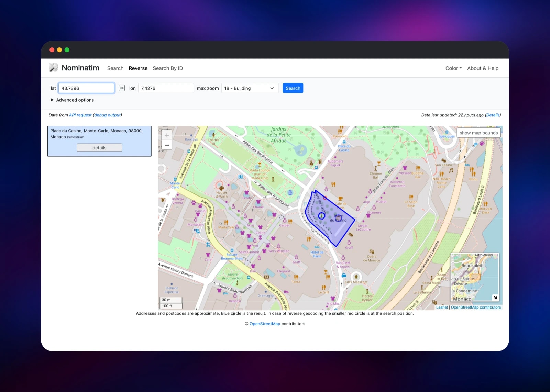Open the debug output link
Viewport: 550px width, 392px height.
[x=108, y=115]
